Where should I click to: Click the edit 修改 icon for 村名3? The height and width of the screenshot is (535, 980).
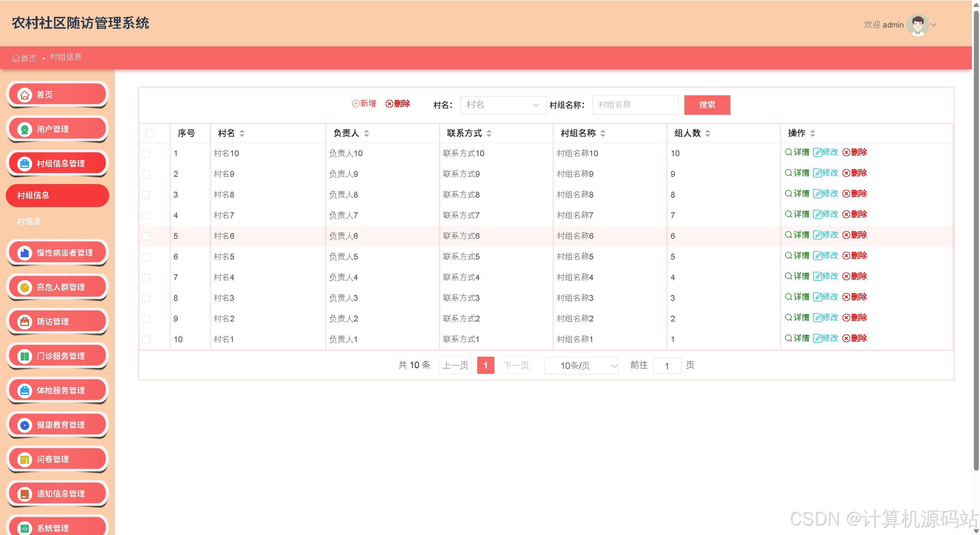pos(817,297)
